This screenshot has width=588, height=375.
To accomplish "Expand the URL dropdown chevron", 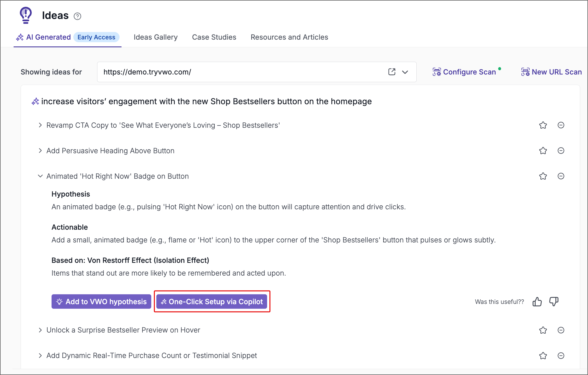I will 405,72.
